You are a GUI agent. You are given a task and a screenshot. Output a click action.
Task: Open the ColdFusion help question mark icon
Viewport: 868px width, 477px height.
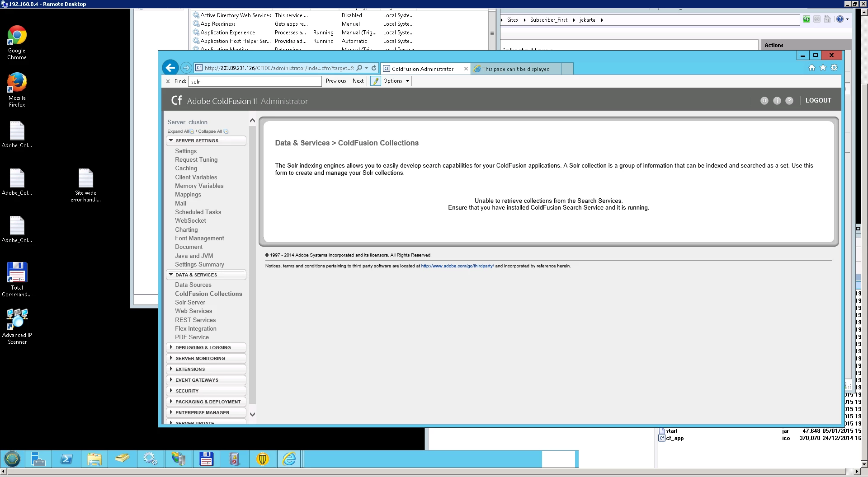[789, 101]
